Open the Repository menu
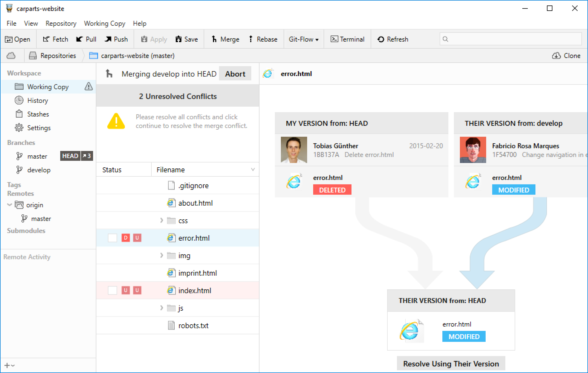588x373 pixels. tap(61, 24)
